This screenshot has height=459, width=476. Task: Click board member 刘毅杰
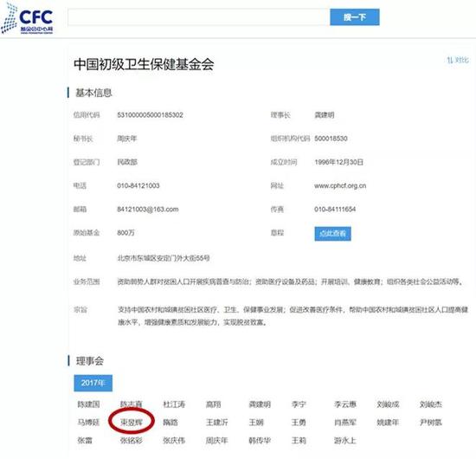431,404
